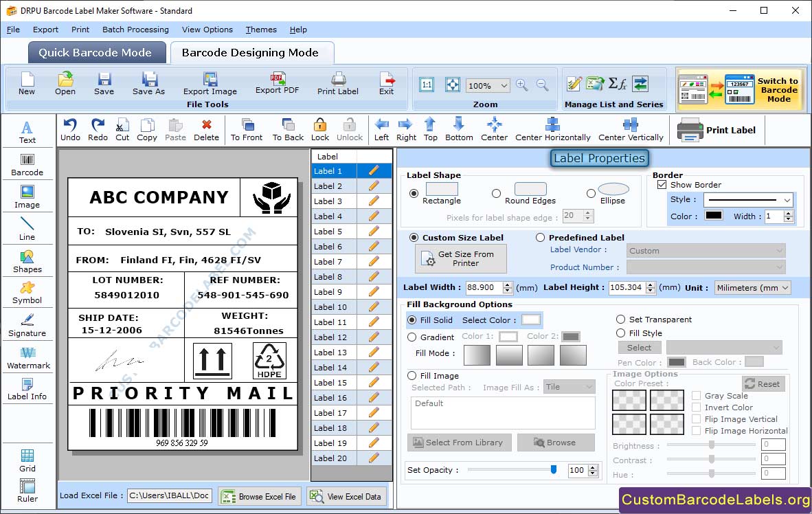Click Switch to Barcode Mode button
Viewport: 812px width, 514px height.
point(741,89)
